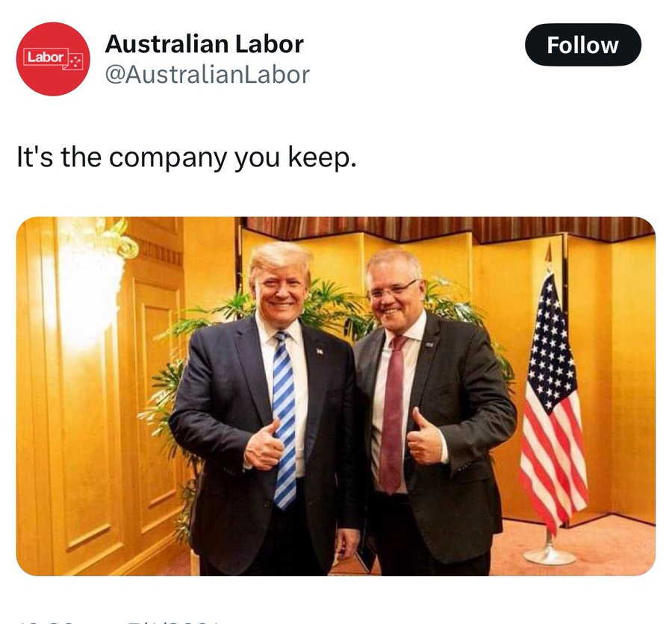Click the maroon tie in photo
Screen dimensions: 672x624
click(x=393, y=414)
